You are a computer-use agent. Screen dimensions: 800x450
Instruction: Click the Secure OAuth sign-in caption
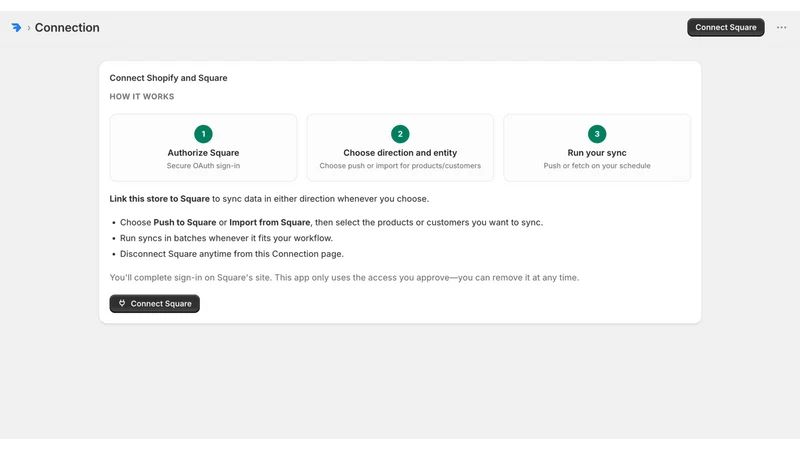[x=203, y=166]
